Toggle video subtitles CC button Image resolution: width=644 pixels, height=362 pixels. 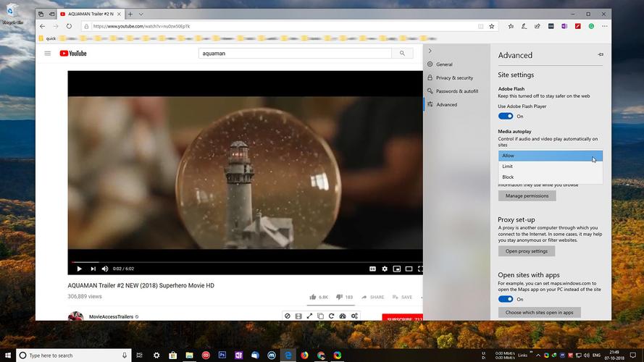372,269
